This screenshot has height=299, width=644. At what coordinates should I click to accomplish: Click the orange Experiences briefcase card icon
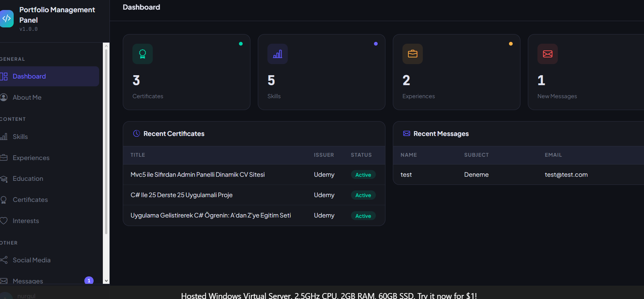[412, 54]
